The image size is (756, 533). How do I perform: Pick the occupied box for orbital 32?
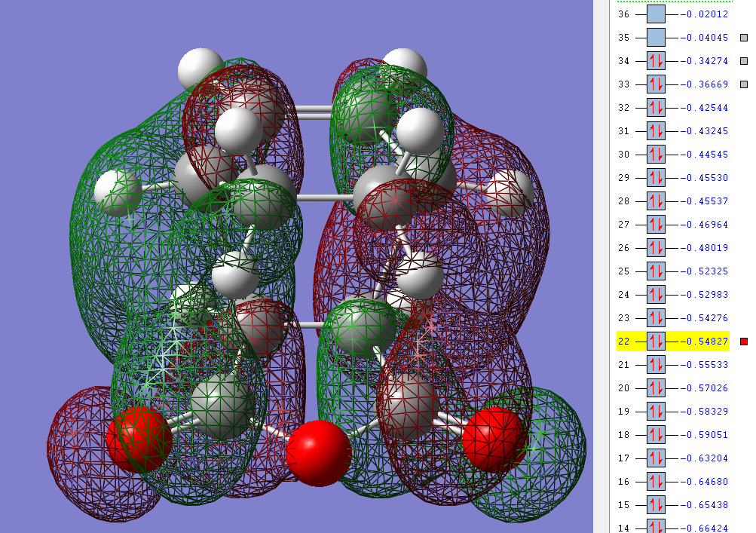656,108
